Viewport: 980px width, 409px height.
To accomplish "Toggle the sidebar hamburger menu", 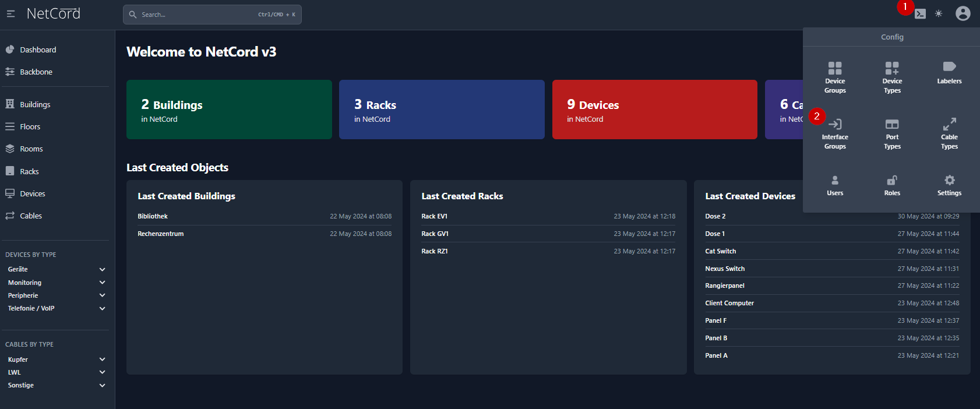I will point(10,13).
